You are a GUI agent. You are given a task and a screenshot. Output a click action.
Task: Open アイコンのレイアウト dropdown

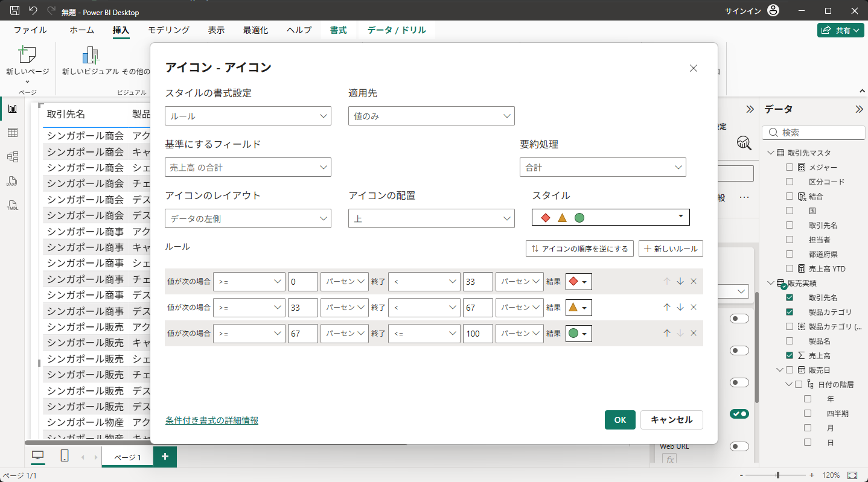coord(248,218)
